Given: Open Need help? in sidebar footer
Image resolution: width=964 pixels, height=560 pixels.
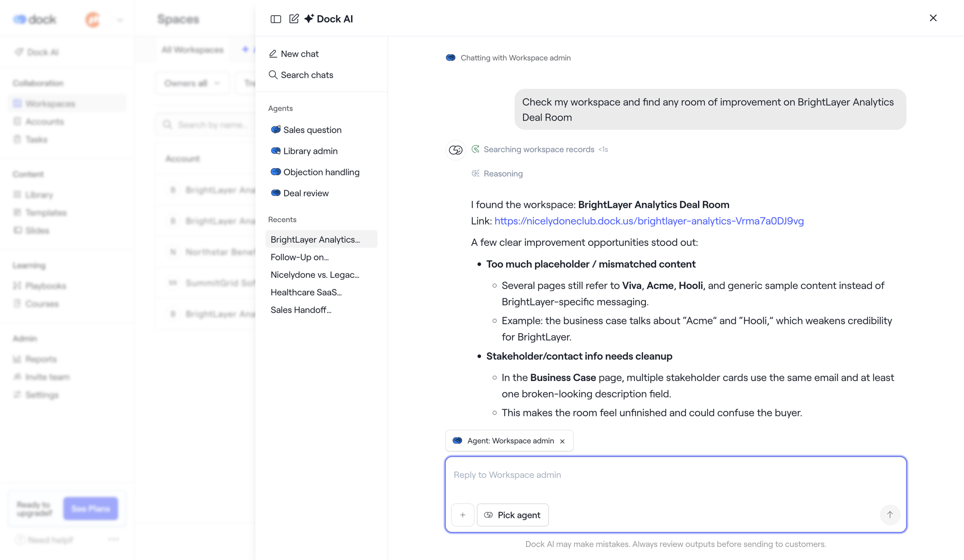Looking at the screenshot, I should pyautogui.click(x=45, y=540).
